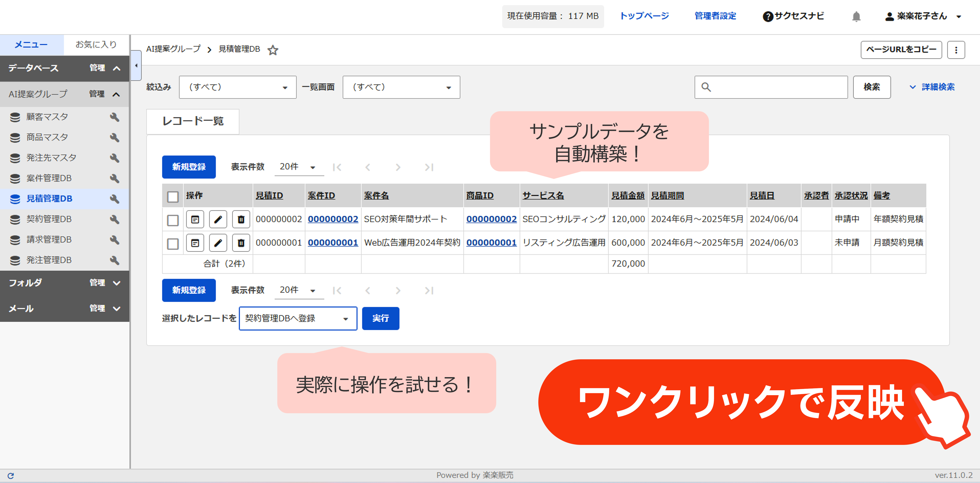View details of record 000000001
The height and width of the screenshot is (483, 980).
point(195,243)
